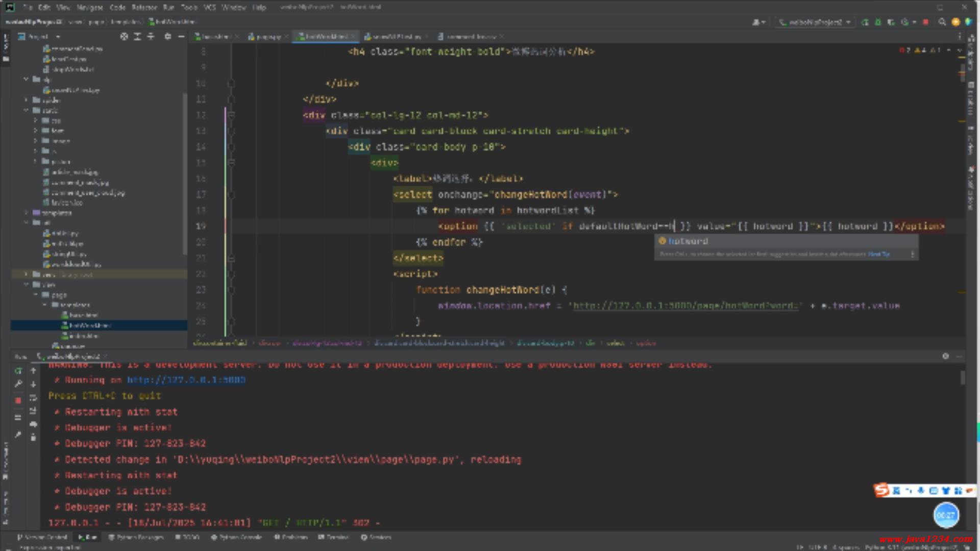
Task: Rerun server using the green rerun icon in the Run panel
Action: click(18, 371)
